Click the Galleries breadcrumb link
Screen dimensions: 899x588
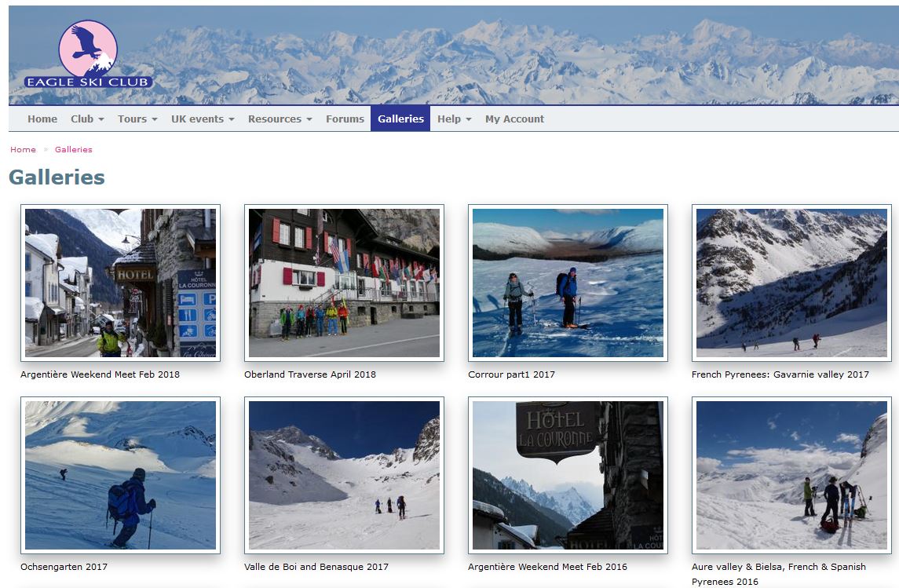pos(74,149)
